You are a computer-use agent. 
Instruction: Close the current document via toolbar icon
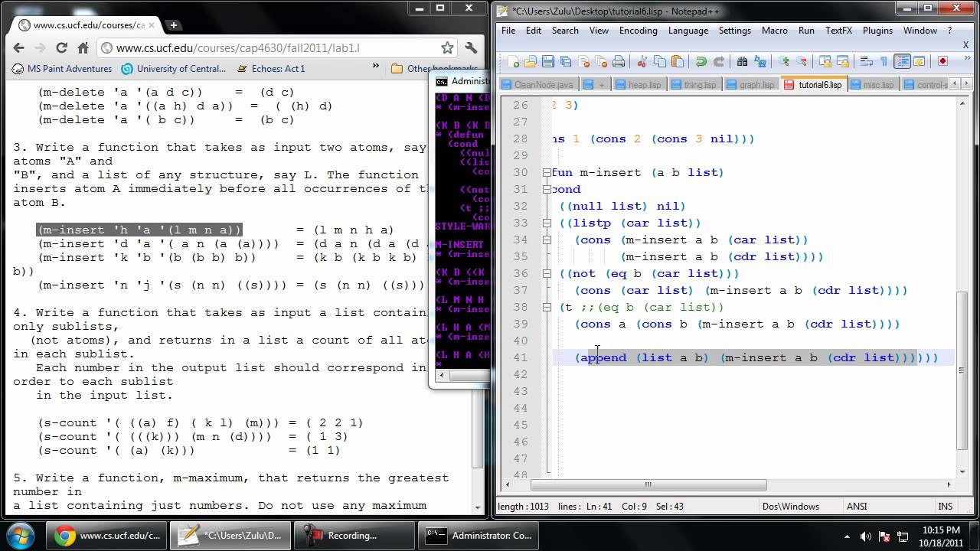[x=584, y=61]
